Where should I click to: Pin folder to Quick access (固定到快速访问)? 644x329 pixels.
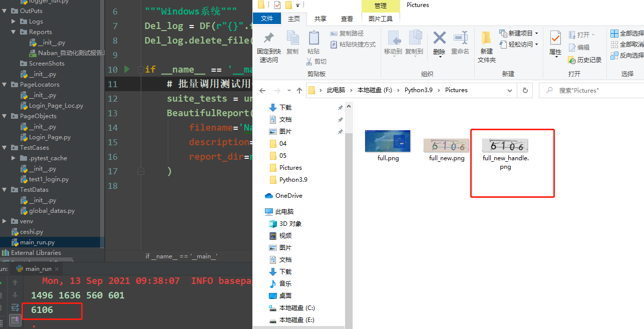[x=268, y=47]
